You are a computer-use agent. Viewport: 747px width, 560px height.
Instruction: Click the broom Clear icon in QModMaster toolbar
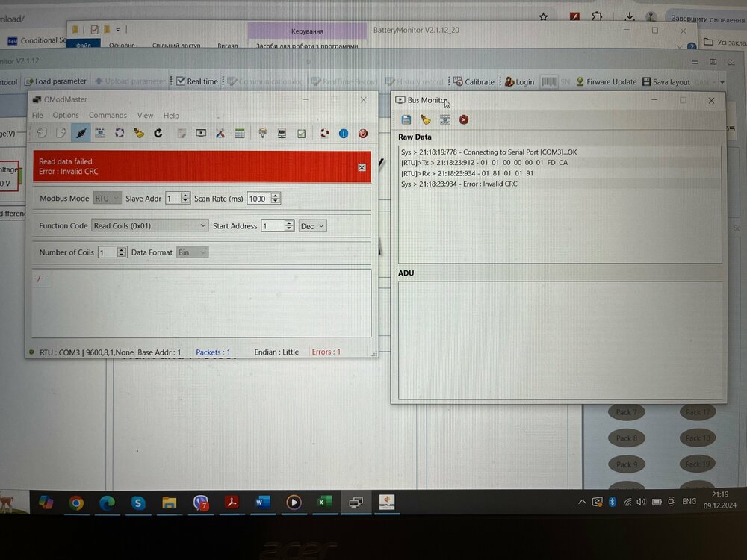click(x=139, y=134)
